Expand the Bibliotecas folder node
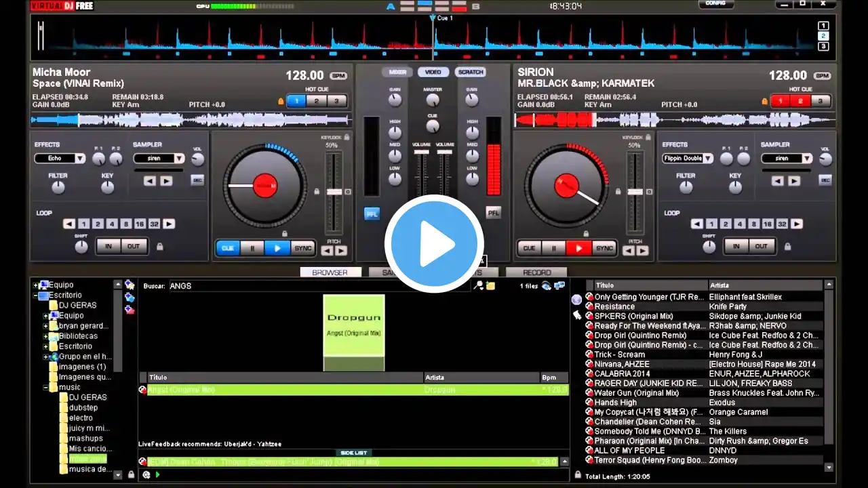 coord(46,336)
